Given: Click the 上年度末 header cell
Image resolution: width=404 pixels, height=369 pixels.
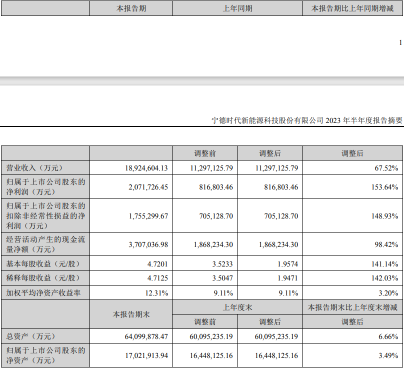Looking at the screenshot, I should [x=237, y=307].
